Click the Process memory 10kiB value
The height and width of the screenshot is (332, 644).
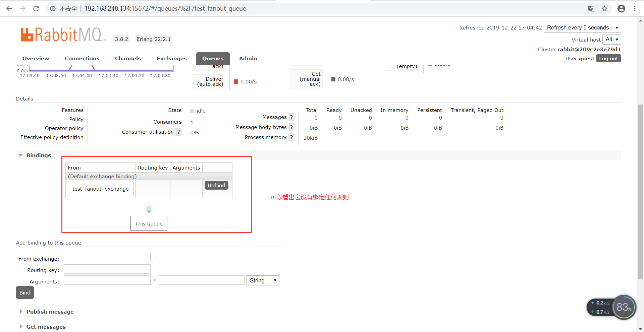coord(310,138)
